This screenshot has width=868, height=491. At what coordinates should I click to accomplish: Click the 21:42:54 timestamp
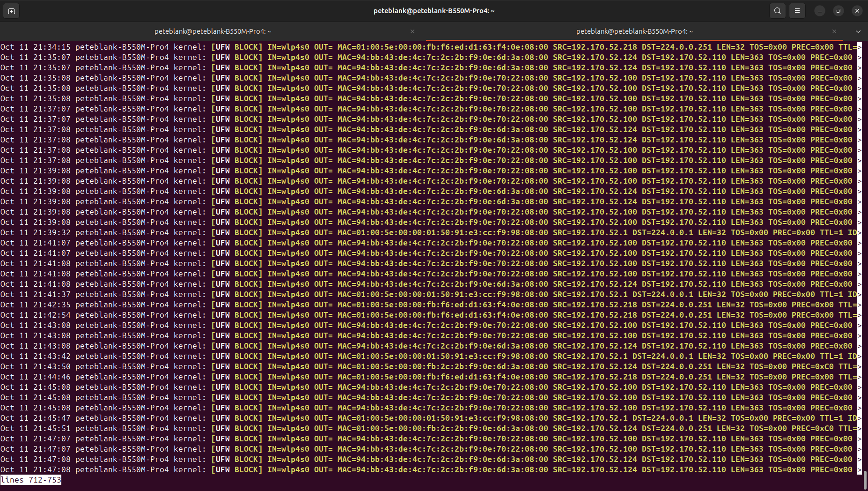click(52, 315)
